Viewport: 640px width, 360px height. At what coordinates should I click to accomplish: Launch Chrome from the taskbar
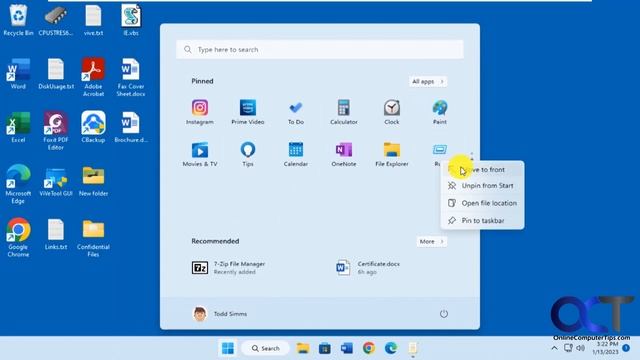pos(369,348)
